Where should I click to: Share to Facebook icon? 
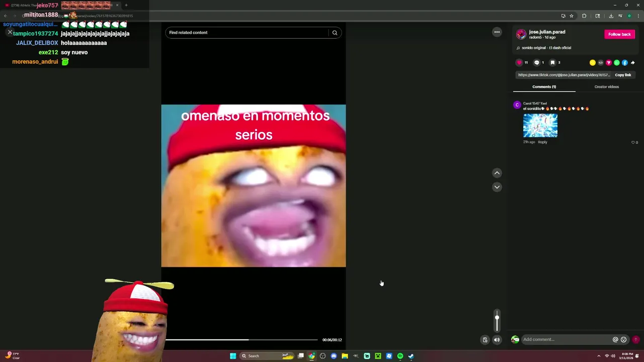point(625,63)
